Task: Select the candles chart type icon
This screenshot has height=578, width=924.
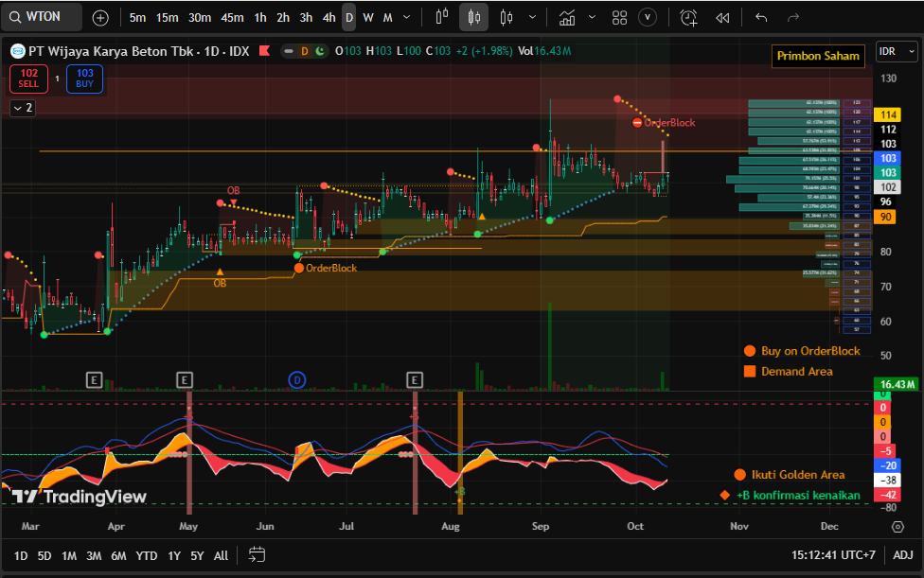Action: (x=474, y=17)
